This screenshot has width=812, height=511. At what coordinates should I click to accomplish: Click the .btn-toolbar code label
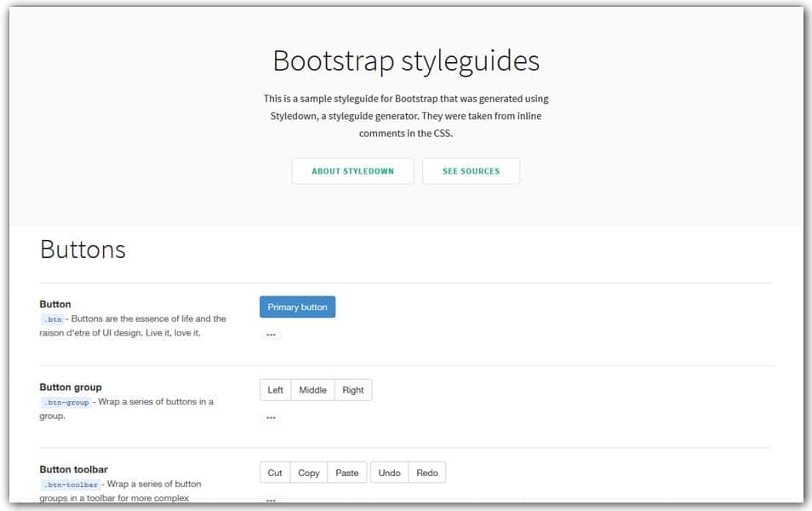point(70,484)
